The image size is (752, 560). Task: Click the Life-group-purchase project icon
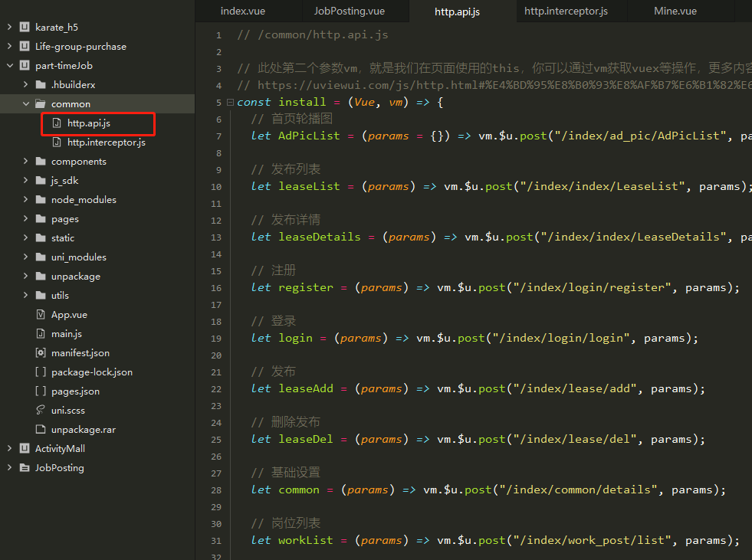tap(25, 46)
